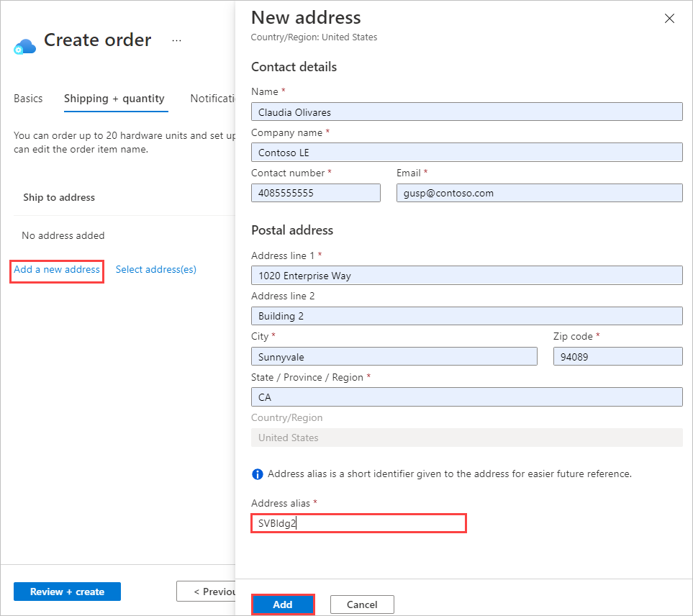The image size is (693, 616).
Task: Open the Notifications tab
Action: point(212,98)
